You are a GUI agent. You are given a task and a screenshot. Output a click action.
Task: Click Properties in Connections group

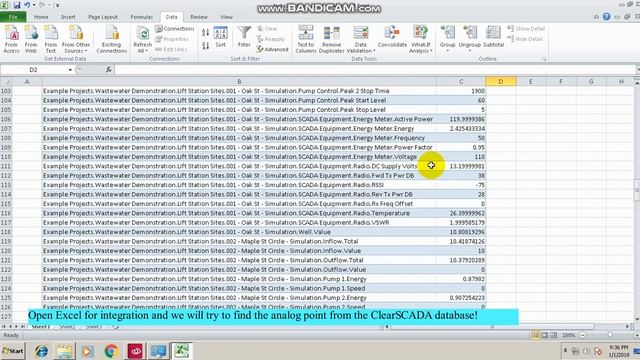point(172,39)
